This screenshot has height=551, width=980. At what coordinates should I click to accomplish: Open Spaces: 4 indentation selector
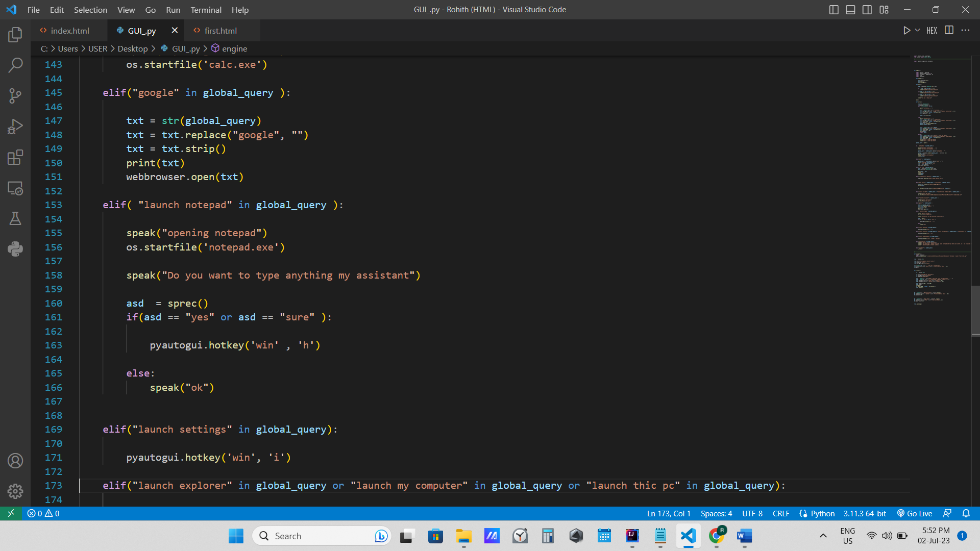pos(716,513)
